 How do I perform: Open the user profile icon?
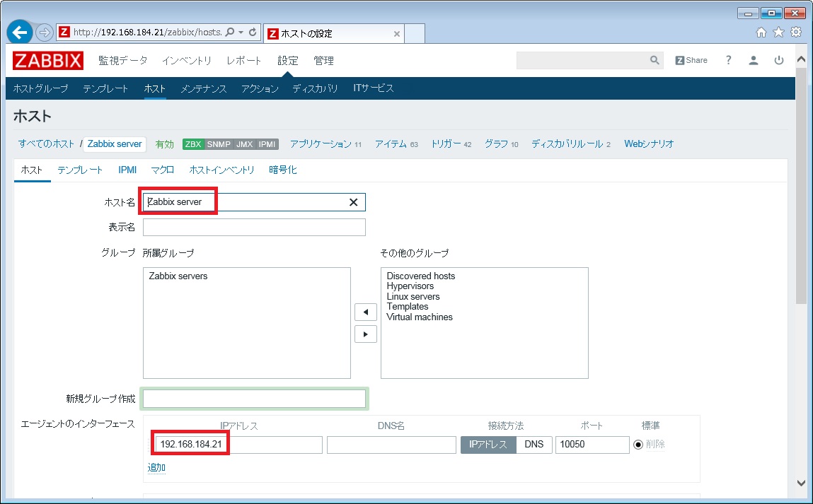754,60
